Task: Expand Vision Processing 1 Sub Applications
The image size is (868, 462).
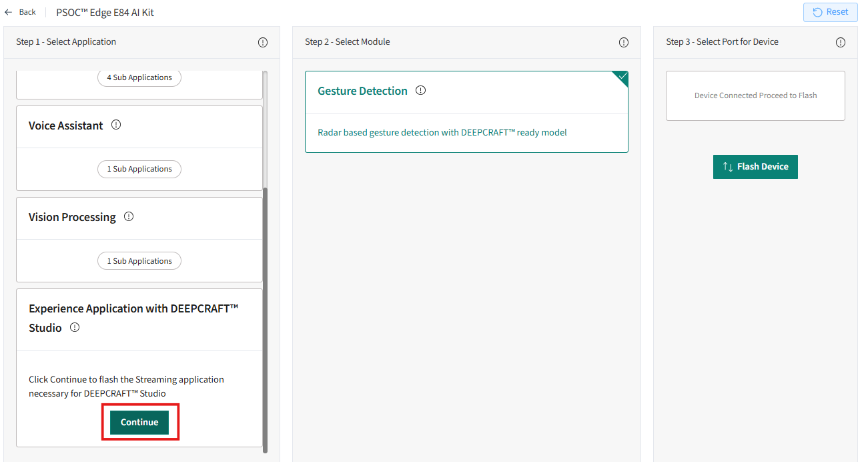Action: [139, 261]
